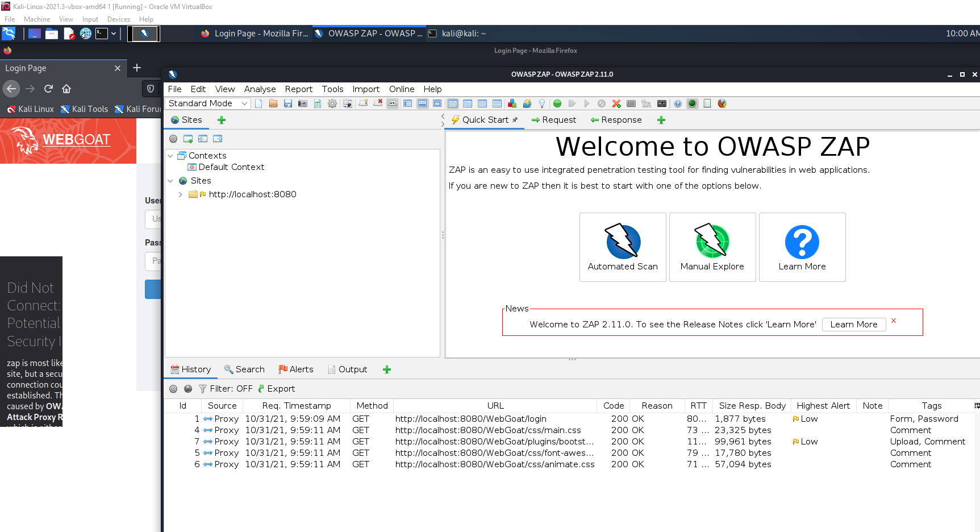Click Firefox back arrow button
Viewport: 980px width, 532px height.
click(x=11, y=89)
